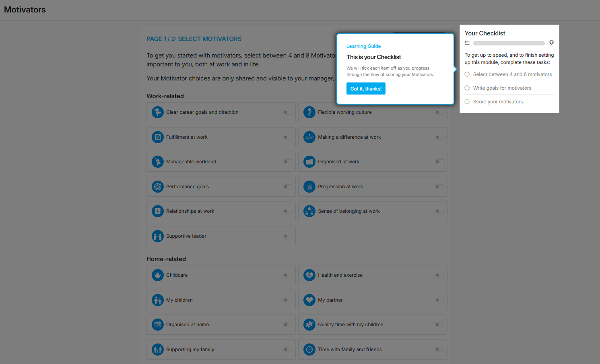
Task: Click the Time with family and friends icon
Action: coord(309,350)
